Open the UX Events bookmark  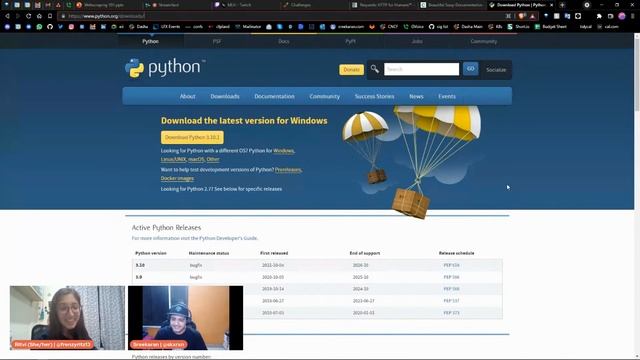(x=167, y=27)
